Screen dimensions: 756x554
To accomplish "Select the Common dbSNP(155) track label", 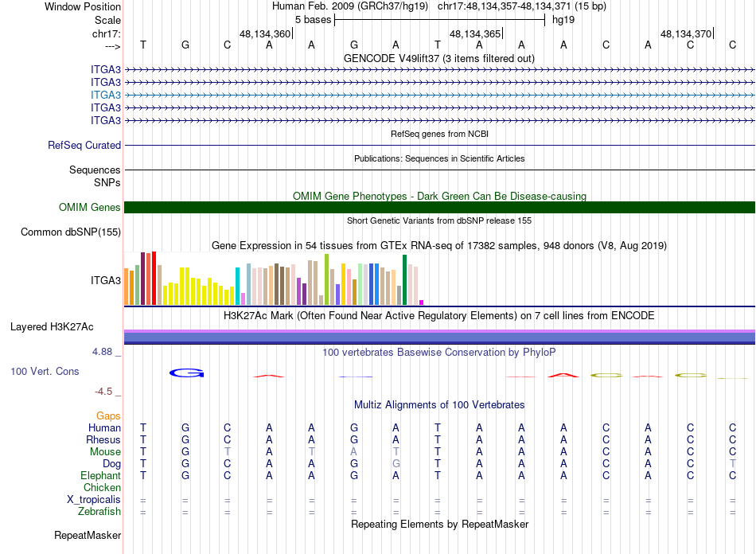I will pos(70,232).
